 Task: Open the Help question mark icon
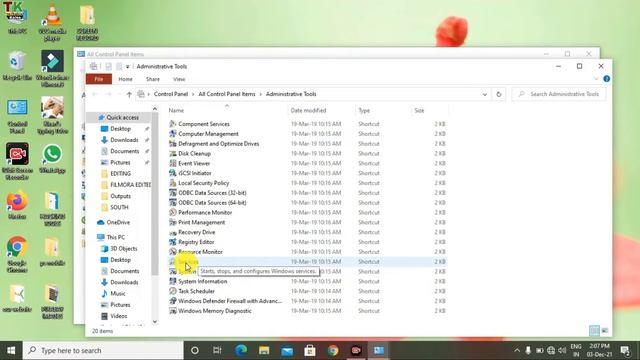pyautogui.click(x=607, y=79)
